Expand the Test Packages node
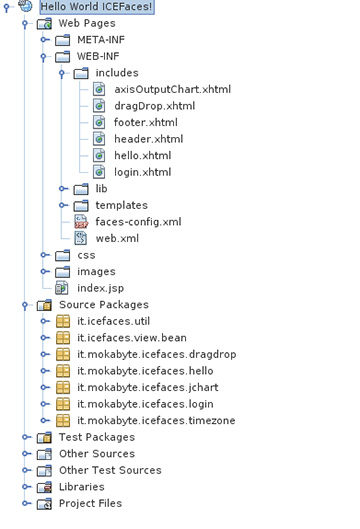The image size is (360, 529). tap(26, 437)
